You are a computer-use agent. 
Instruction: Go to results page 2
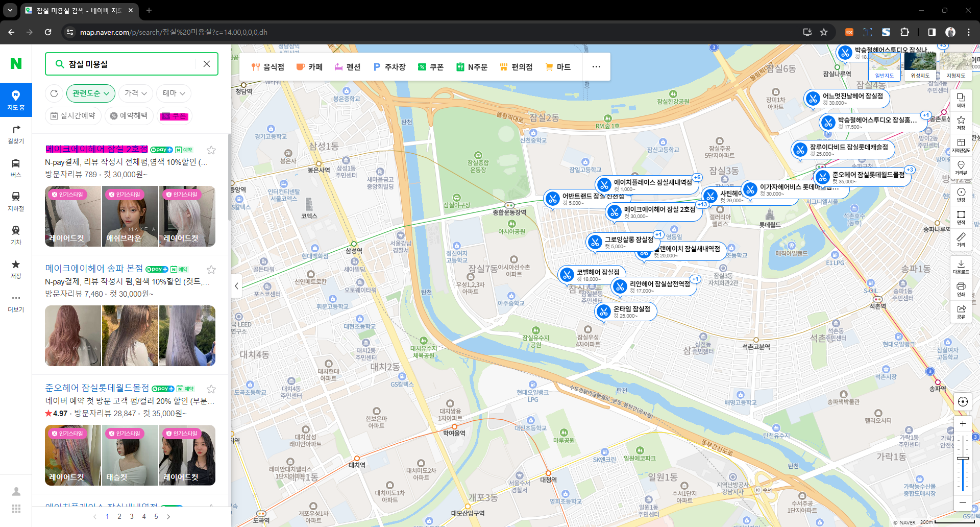pos(119,516)
